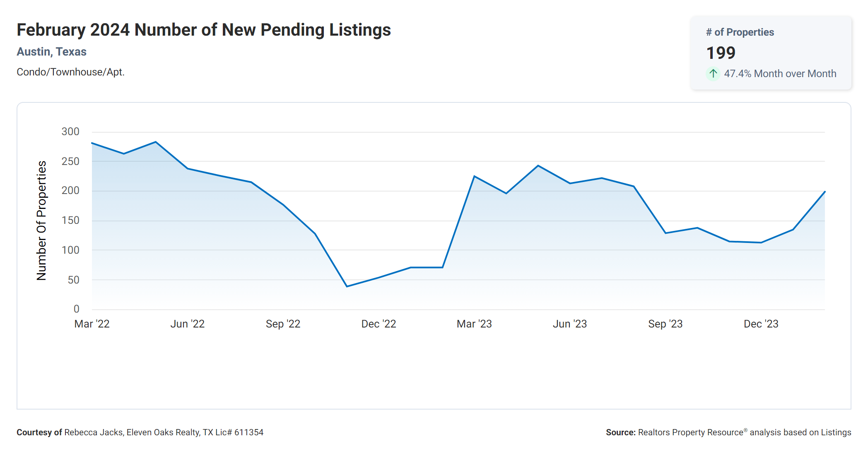The image size is (868, 456).
Task: Click the Condo/Townhouse/Apt. property type label
Action: coord(70,72)
